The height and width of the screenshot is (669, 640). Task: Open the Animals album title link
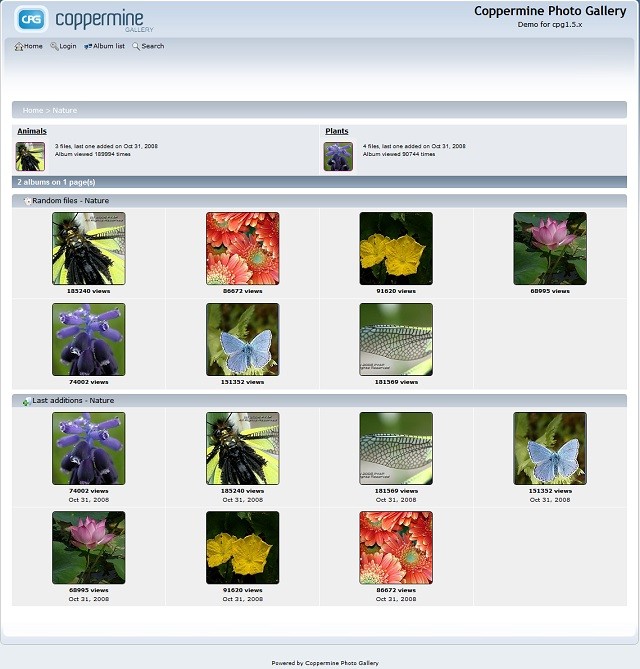click(x=32, y=131)
